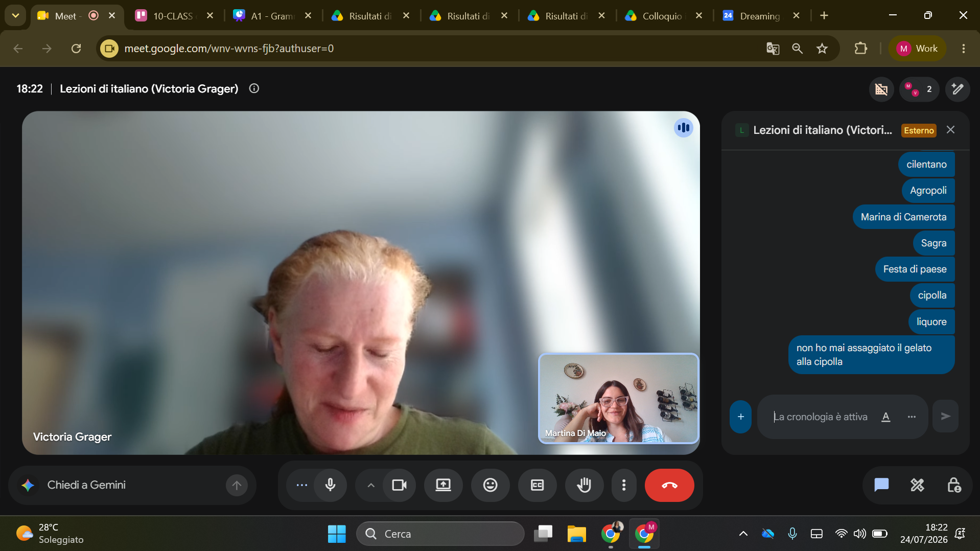Mute the microphone in call controls
980x551 pixels.
click(x=330, y=485)
